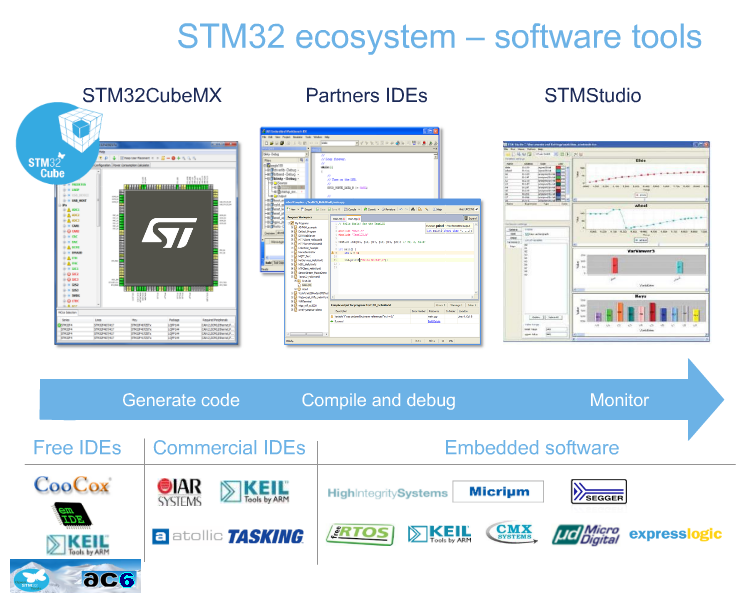Click the Keil logo under Embedded software
Image resolution: width=750 pixels, height=595 pixels.
[x=440, y=534]
